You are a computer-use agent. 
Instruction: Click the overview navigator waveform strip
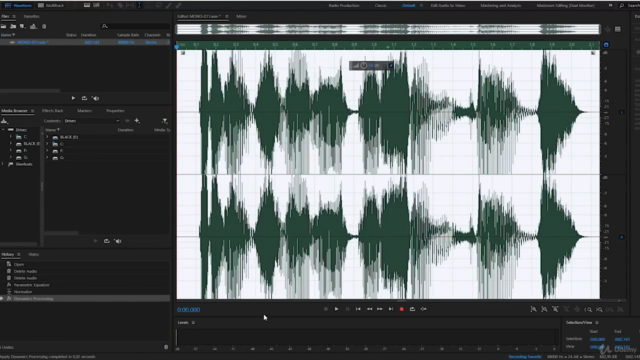pos(388,29)
